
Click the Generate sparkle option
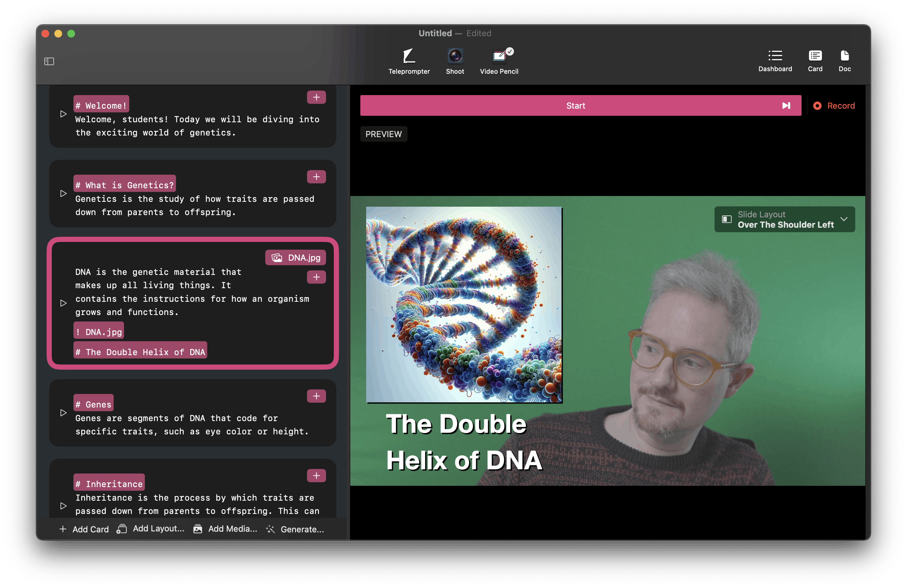pyautogui.click(x=295, y=529)
